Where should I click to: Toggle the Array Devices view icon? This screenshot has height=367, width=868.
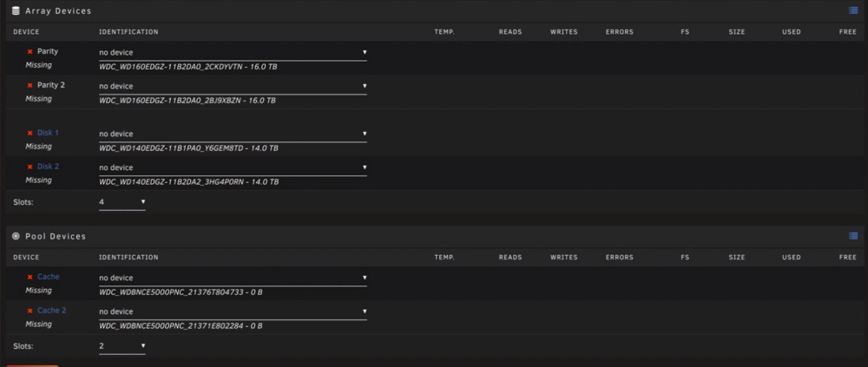click(853, 10)
